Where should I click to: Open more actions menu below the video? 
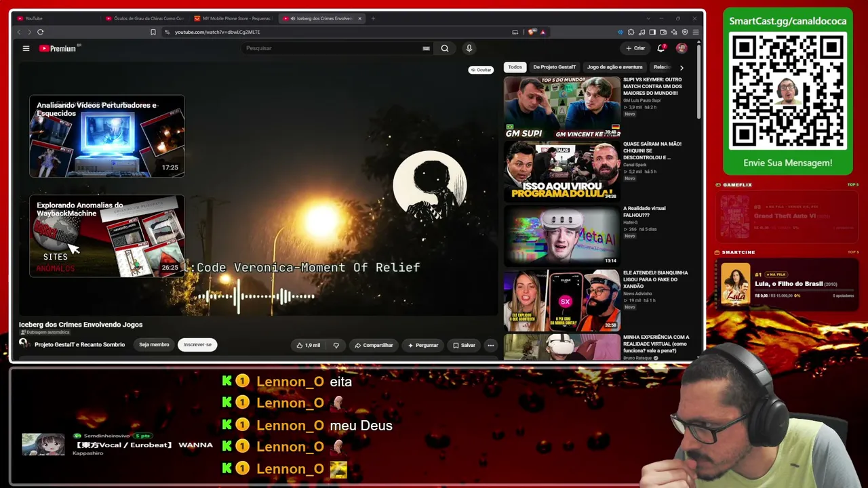click(x=491, y=345)
